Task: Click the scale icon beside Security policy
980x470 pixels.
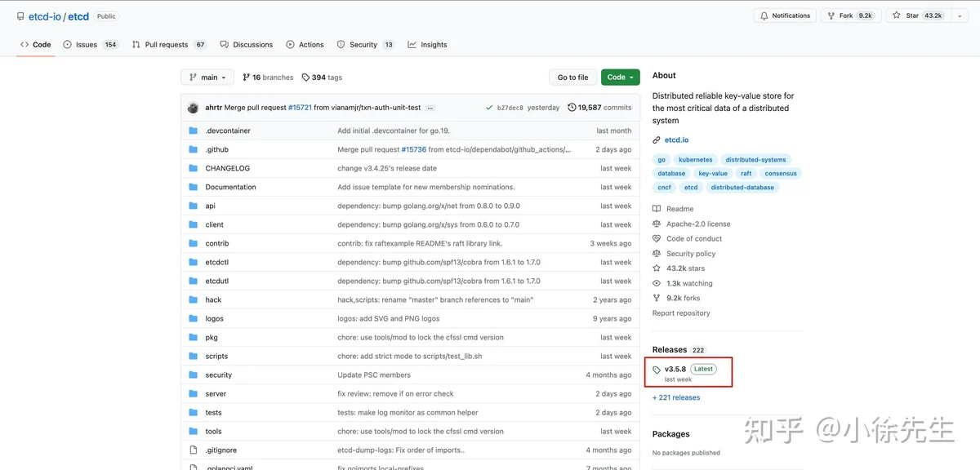Action: 657,254
